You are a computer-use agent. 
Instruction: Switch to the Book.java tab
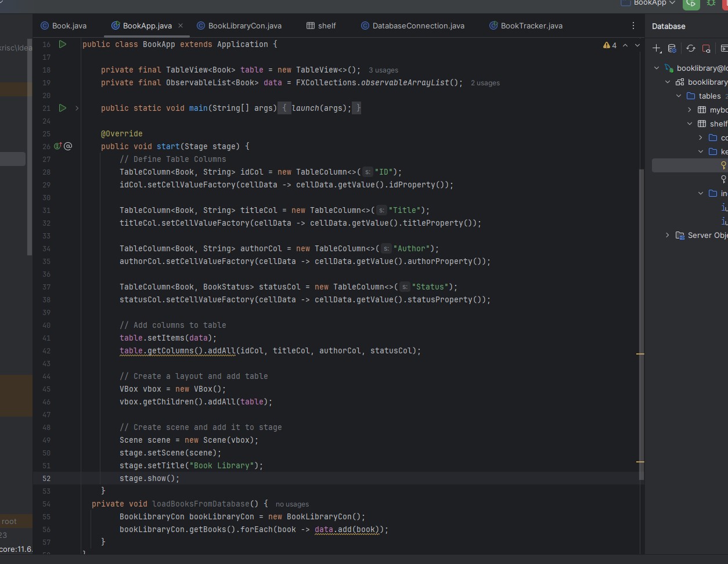point(64,26)
